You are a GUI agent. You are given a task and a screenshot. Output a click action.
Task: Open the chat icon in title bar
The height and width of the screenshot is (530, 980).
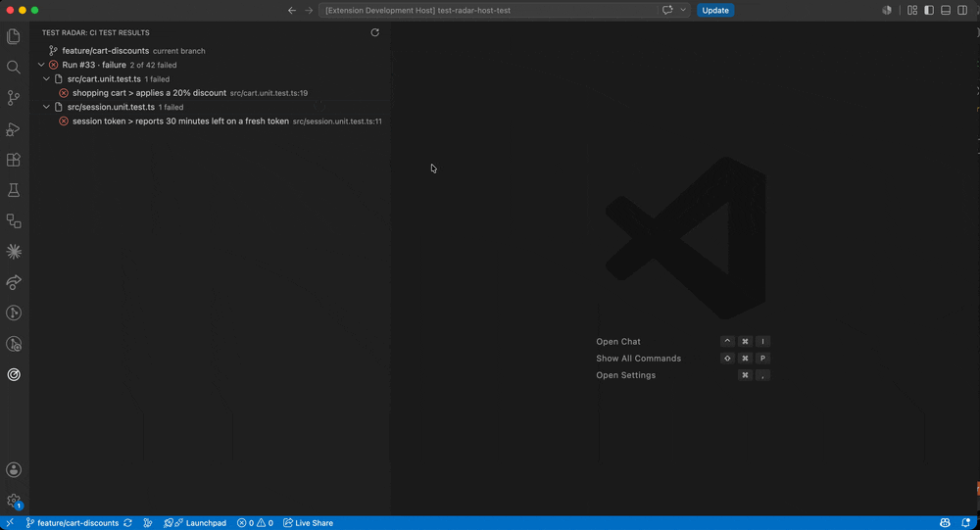(667, 10)
